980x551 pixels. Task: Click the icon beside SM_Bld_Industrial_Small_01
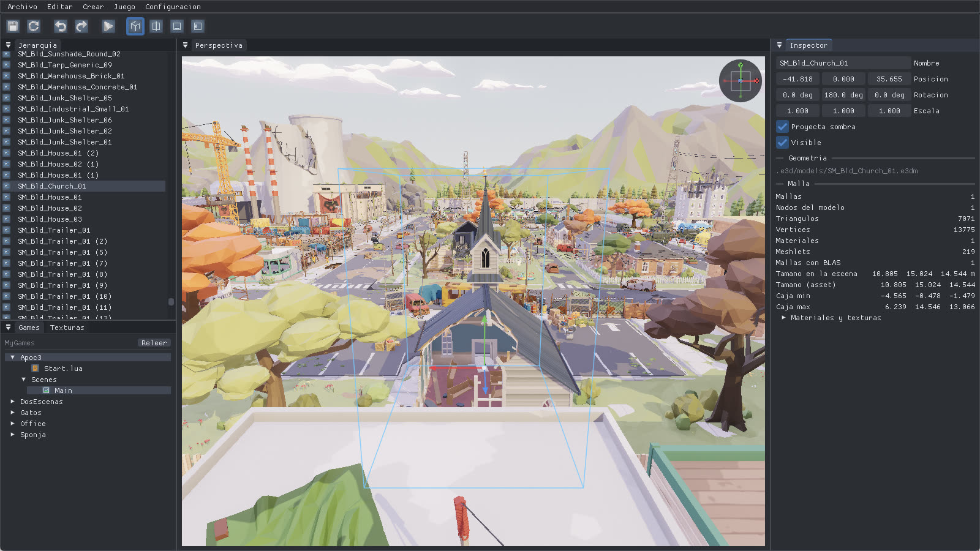tap(7, 109)
